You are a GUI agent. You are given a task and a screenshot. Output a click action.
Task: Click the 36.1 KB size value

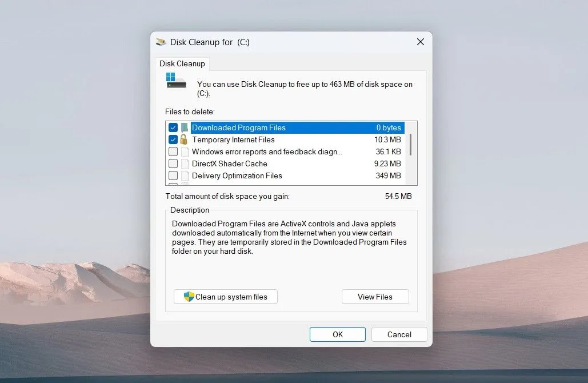[x=389, y=151]
